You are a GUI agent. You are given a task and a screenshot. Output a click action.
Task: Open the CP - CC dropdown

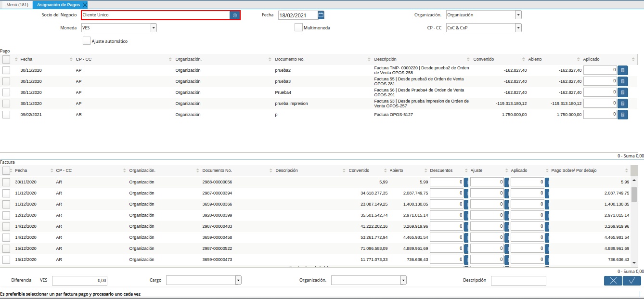518,28
